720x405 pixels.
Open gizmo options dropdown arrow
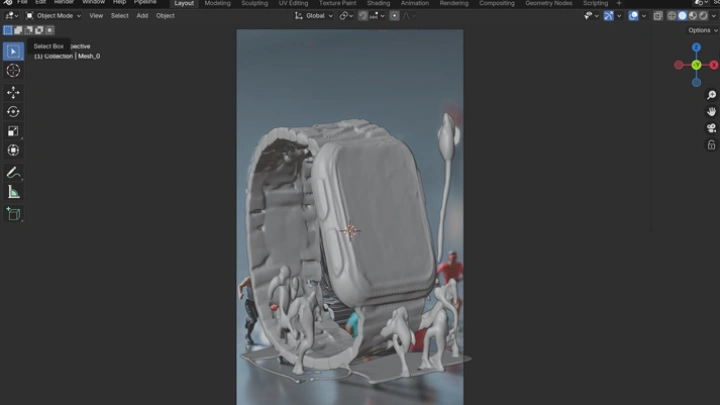pos(619,16)
